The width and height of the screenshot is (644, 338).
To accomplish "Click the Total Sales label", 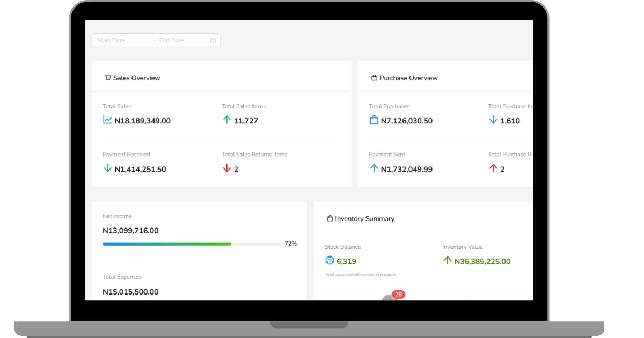I will [x=117, y=106].
